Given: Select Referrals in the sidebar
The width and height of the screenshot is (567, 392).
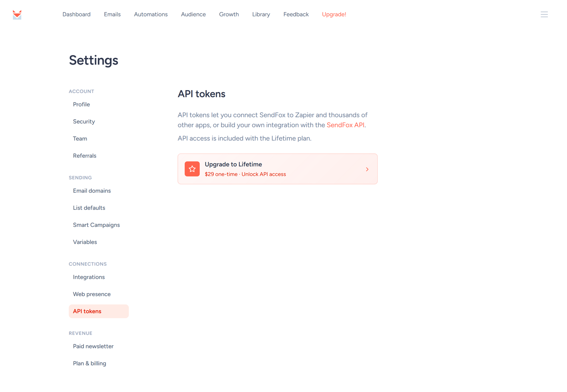Looking at the screenshot, I should pos(99,156).
